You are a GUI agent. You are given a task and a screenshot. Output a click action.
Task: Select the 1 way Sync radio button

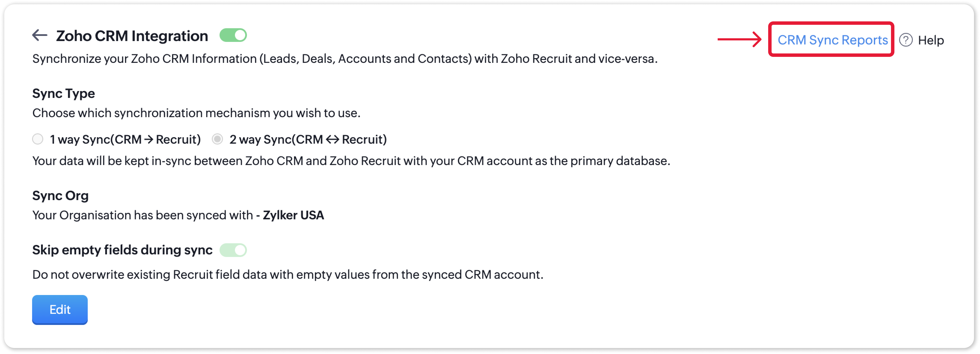[38, 139]
